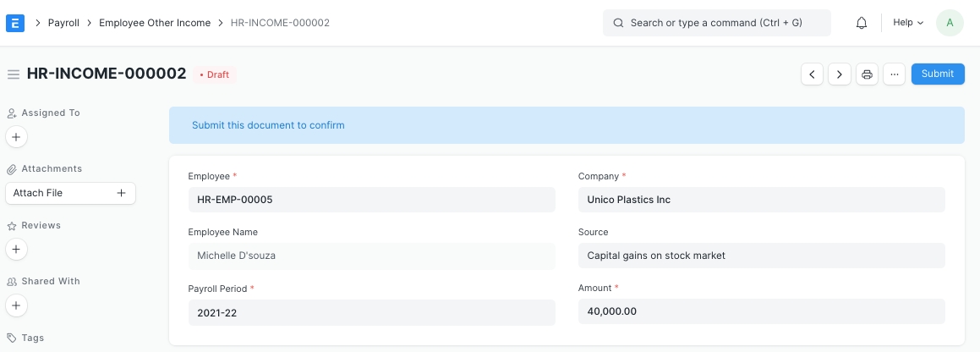This screenshot has width=980, height=352.
Task: Toggle the sidebar hamburger menu
Action: pyautogui.click(x=14, y=74)
